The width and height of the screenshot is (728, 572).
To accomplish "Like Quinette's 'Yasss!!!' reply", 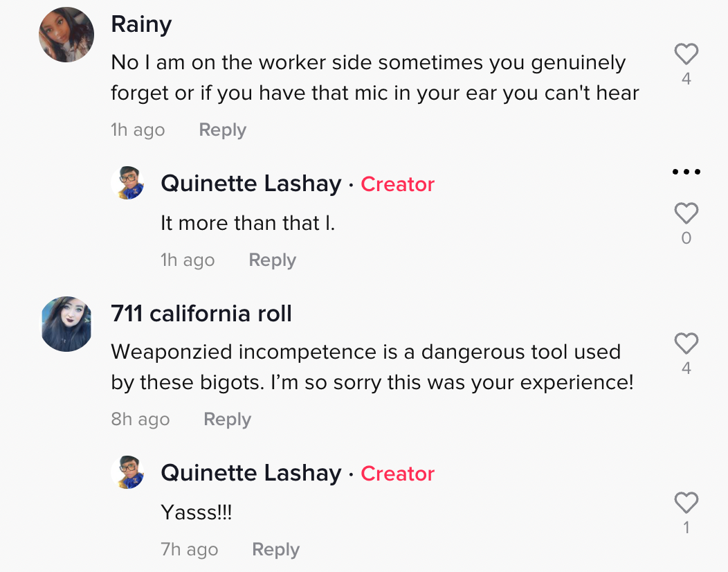I will tap(686, 502).
